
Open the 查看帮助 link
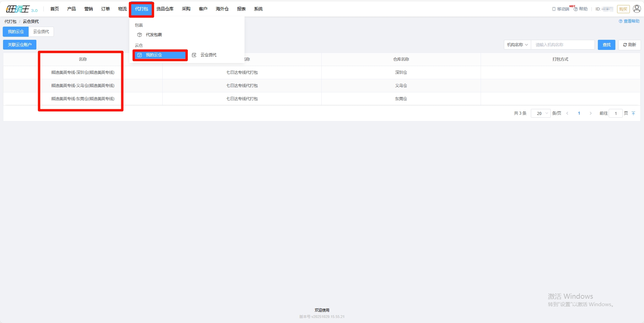[629, 21]
